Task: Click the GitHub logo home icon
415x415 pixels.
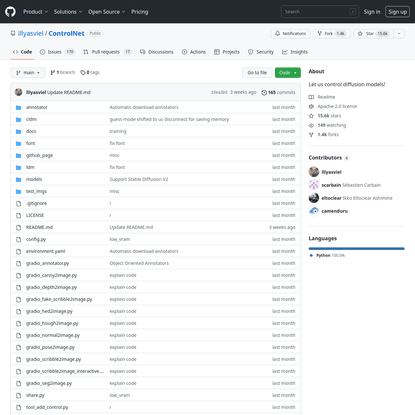Action: coord(10,12)
